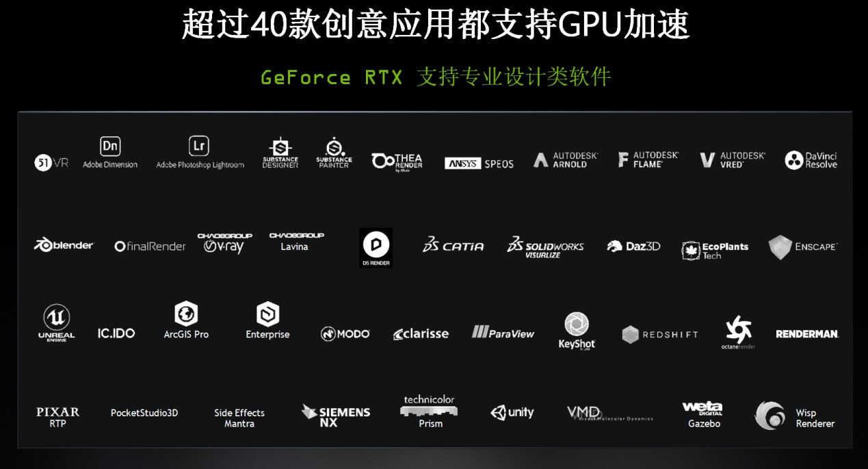Select the SolidWorks Visualize logo
Image resolution: width=868 pixels, height=469 pixels.
tap(545, 246)
